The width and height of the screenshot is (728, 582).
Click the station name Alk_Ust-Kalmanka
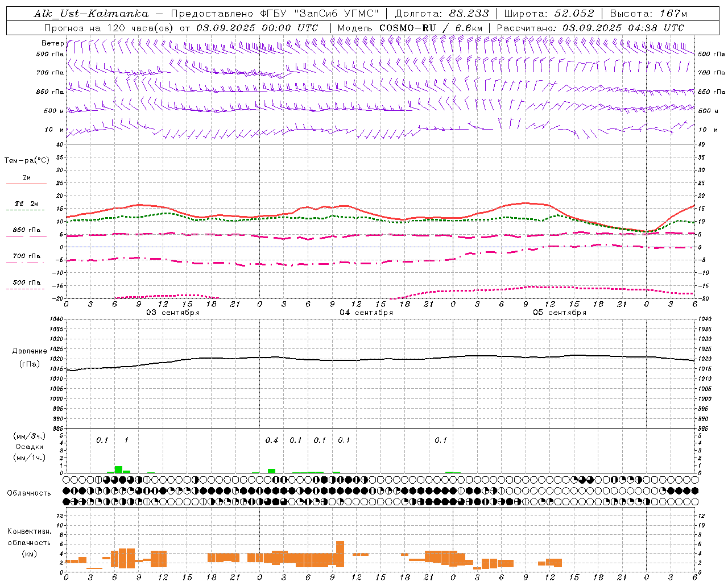coord(91,14)
